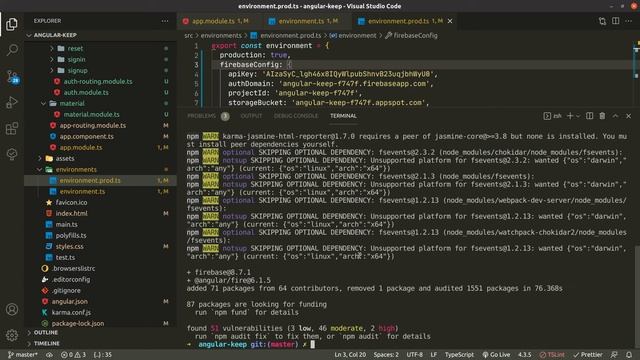Open the Extensions view icon
The image size is (640, 360).
pos(12,128)
